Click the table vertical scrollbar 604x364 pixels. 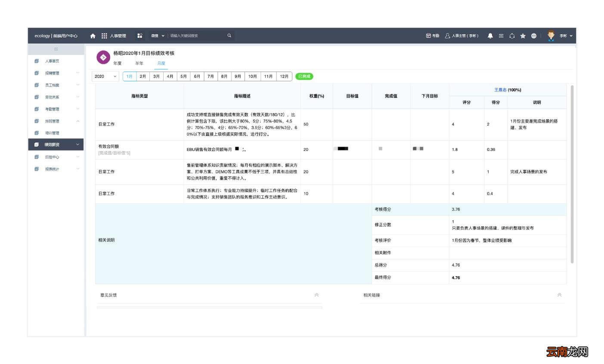[572, 174]
